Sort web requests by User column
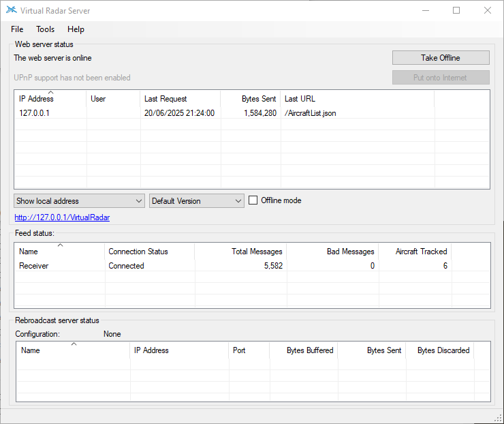The image size is (504, 424). 113,99
